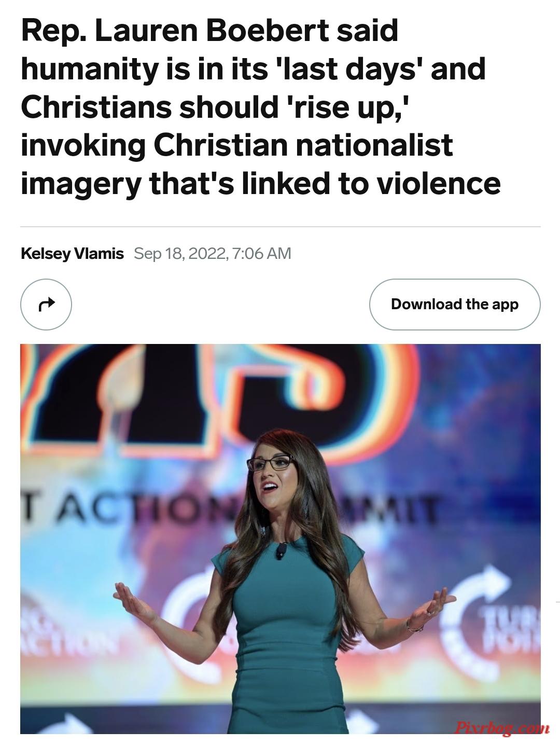Click the clip-on microphone in the photo
Screen dimensions: 560x745
[281, 551]
